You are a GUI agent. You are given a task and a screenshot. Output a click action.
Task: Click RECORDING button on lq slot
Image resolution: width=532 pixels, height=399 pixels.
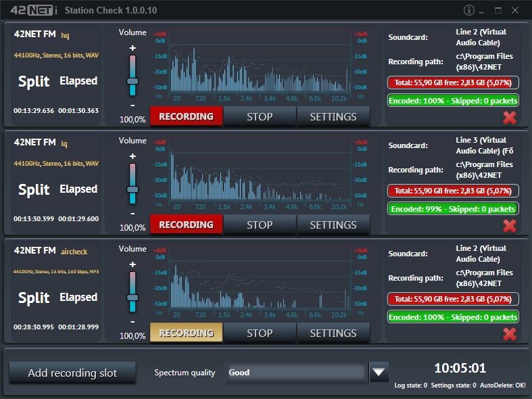187,225
